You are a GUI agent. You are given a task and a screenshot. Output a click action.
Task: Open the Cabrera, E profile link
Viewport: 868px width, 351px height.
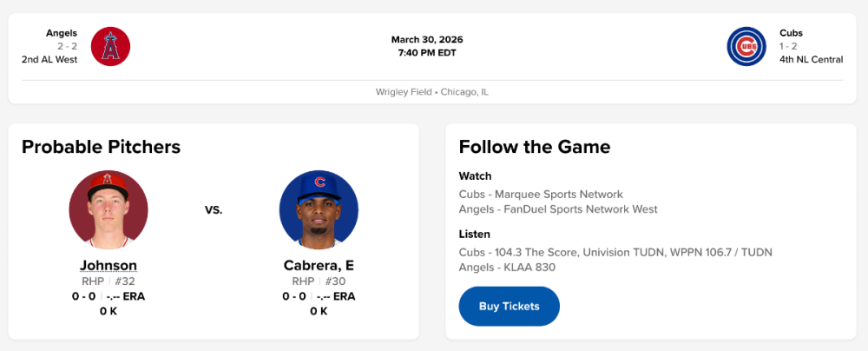[319, 265]
